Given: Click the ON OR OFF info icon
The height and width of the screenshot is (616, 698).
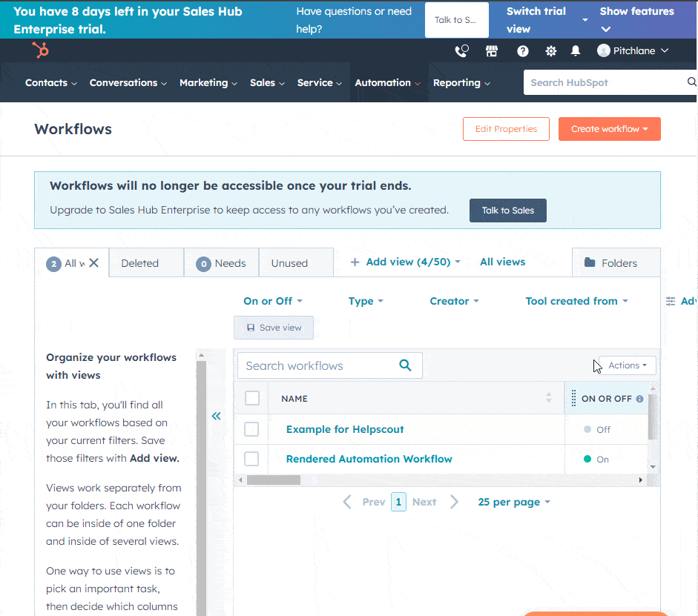Looking at the screenshot, I should (x=639, y=399).
